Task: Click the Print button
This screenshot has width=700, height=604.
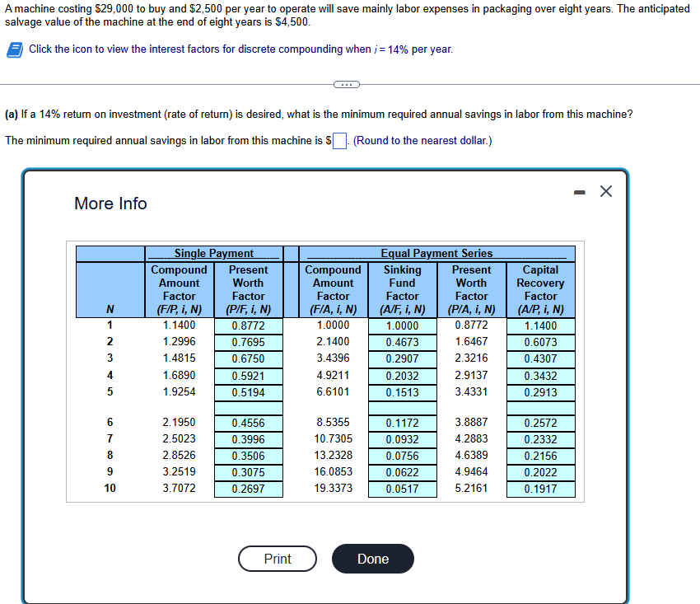Action: coord(278,559)
